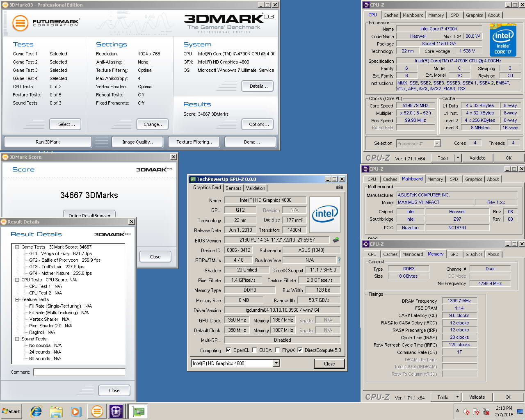
Task: Click the 3DMark03 window title bar icon
Action: pos(5,5)
